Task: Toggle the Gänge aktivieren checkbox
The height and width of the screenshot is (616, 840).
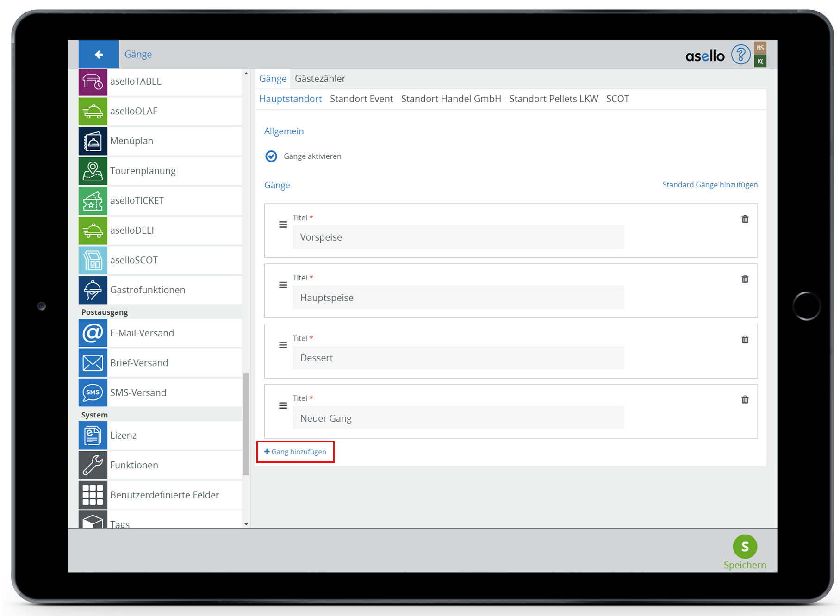Action: coord(271,156)
